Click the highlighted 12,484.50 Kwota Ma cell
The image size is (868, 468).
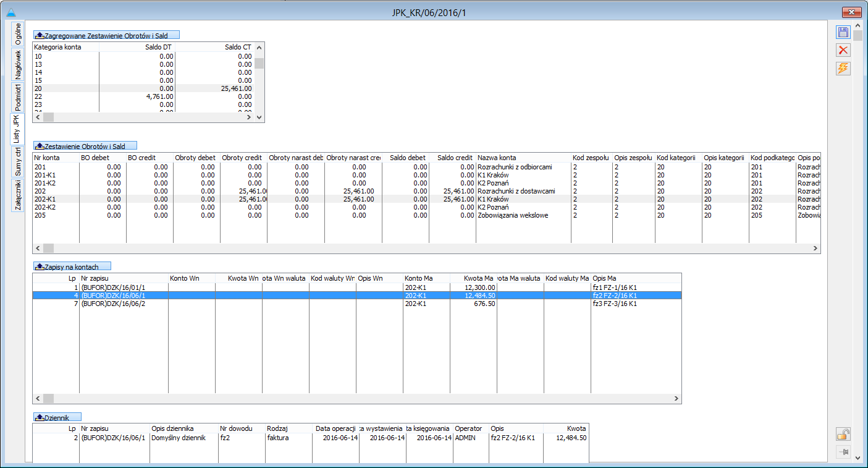(473, 296)
